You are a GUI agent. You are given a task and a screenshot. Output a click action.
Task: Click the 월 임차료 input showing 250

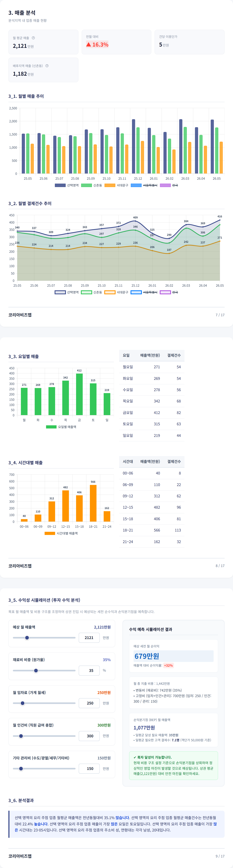89,703
